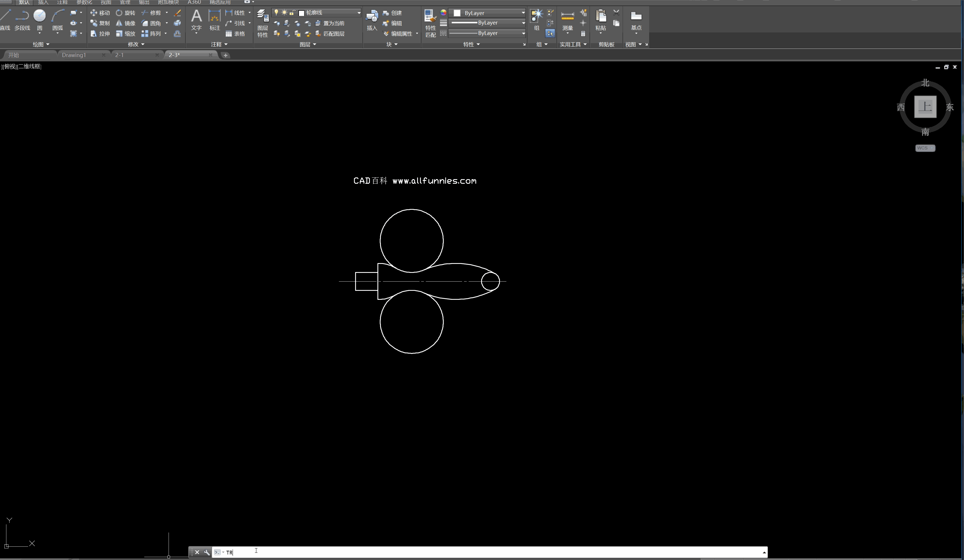The width and height of the screenshot is (964, 560).
Task: Select the 文字 (Text) tool
Action: tap(196, 20)
